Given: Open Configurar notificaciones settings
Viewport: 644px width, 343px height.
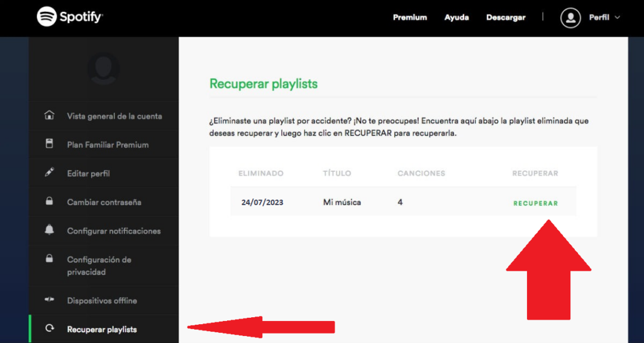Looking at the screenshot, I should click(114, 231).
